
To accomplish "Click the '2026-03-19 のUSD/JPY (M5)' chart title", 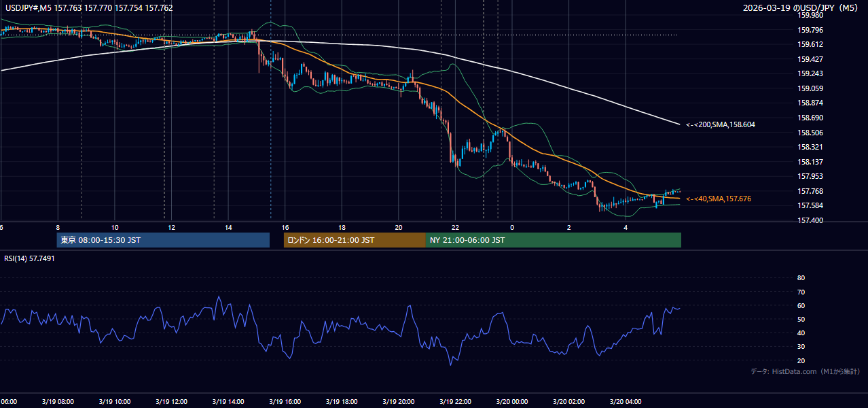I will tap(801, 8).
